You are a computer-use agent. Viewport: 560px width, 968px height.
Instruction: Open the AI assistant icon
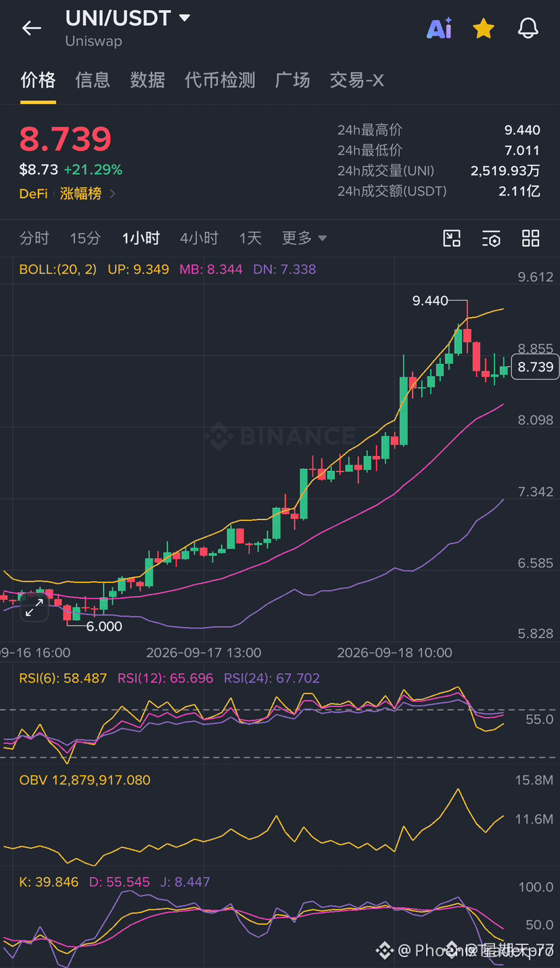tap(440, 28)
